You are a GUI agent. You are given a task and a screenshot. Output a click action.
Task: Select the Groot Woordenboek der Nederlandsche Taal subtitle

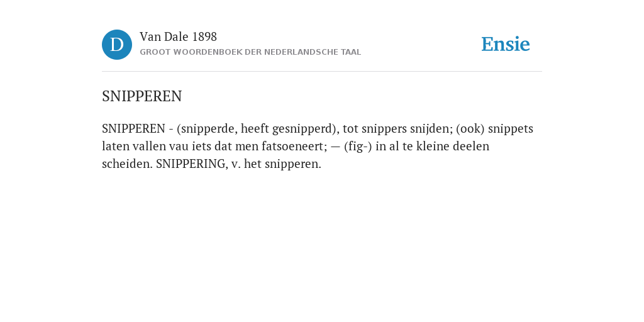tap(250, 52)
